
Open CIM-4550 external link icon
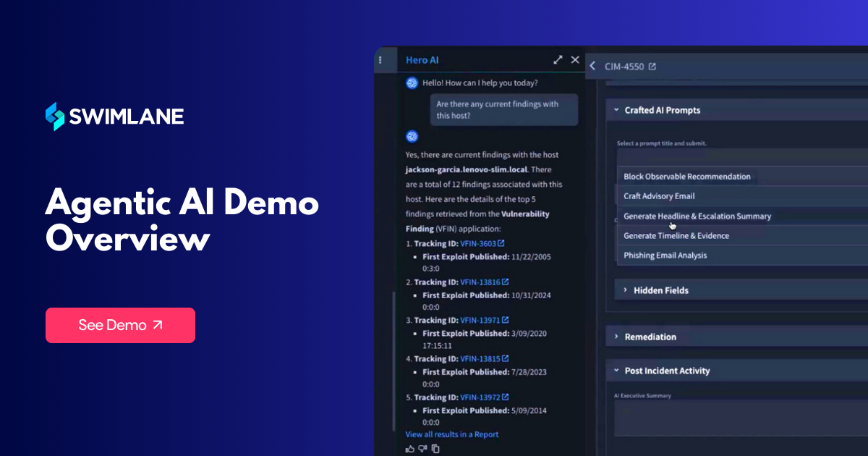[652, 66]
